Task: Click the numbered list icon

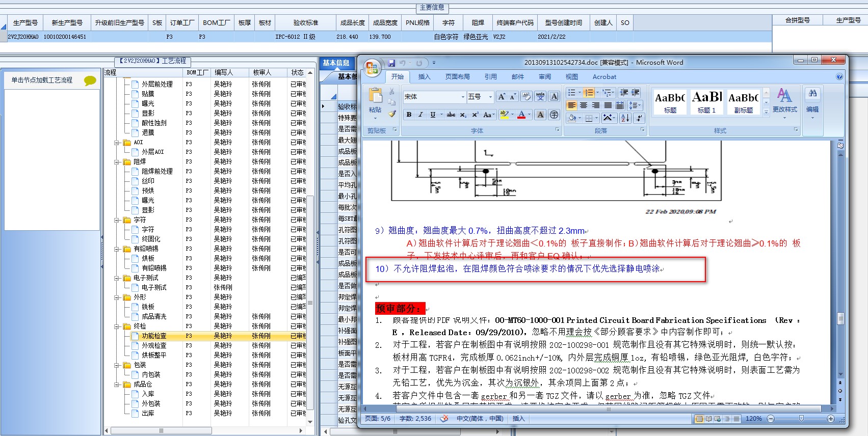Action: 589,93
